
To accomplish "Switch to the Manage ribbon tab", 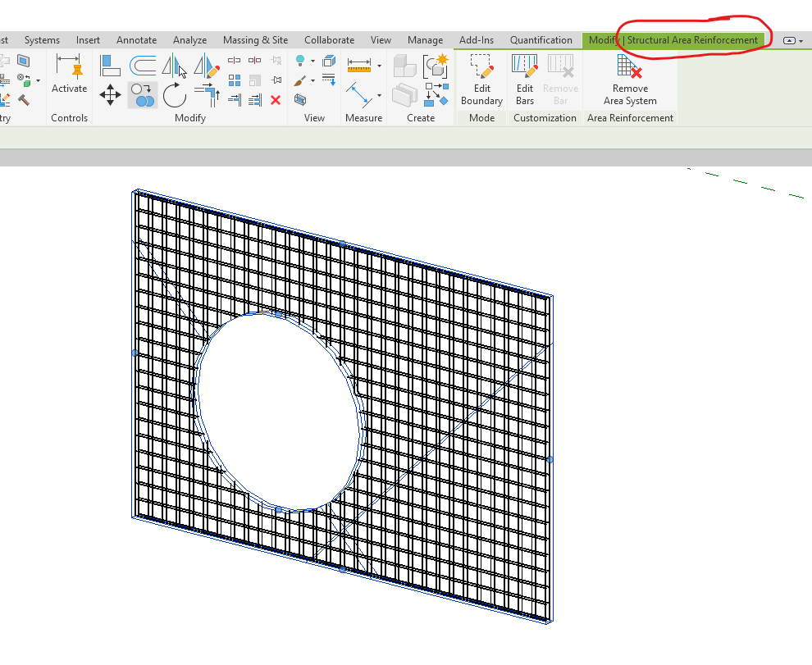I will (425, 39).
